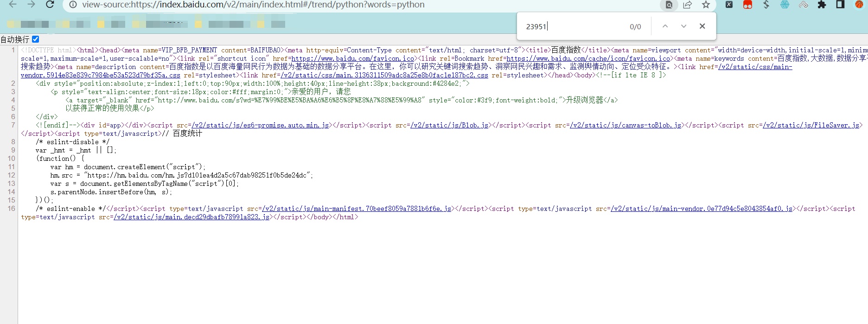Open the es6-promise.auto.min.js script link
The height and width of the screenshot is (324, 868).
coord(260,126)
